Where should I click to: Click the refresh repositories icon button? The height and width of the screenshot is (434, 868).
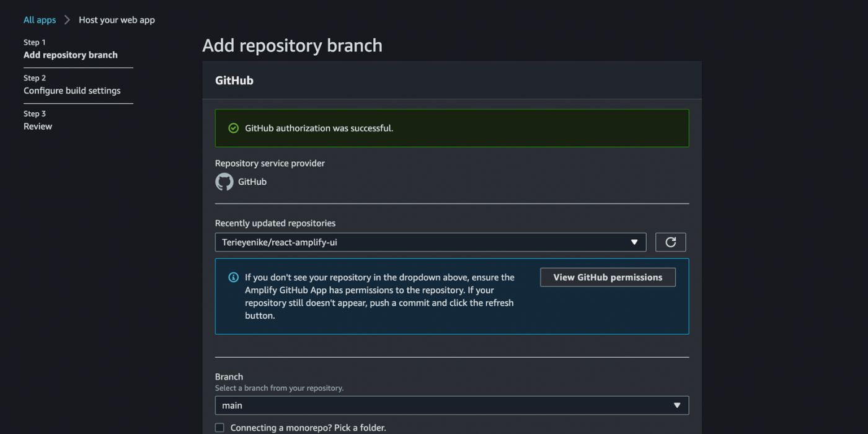(x=670, y=242)
